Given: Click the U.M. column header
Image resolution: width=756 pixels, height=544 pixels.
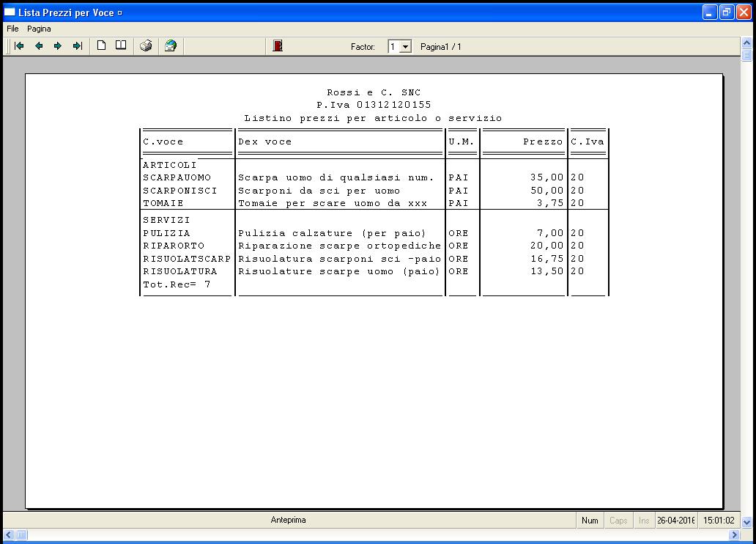Looking at the screenshot, I should (x=462, y=142).
